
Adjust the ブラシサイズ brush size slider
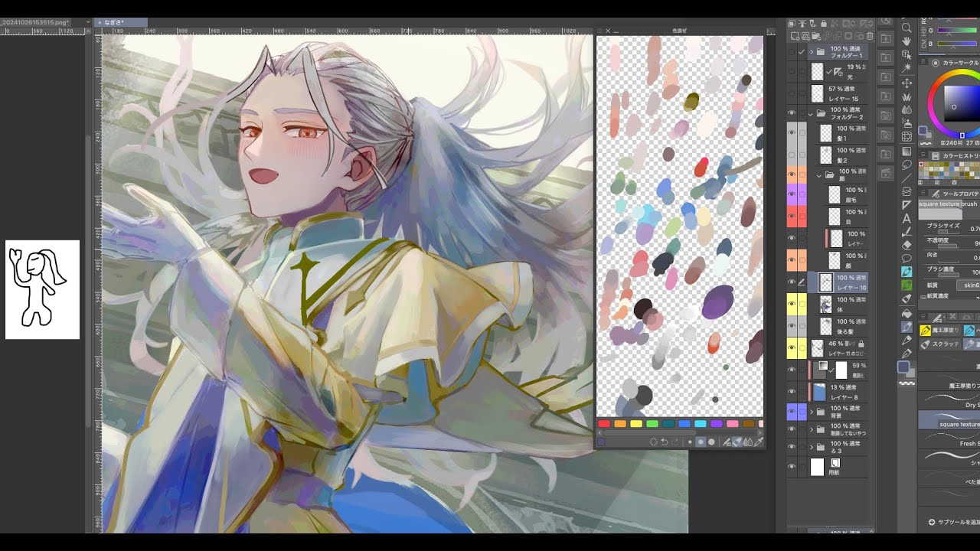click(x=949, y=232)
